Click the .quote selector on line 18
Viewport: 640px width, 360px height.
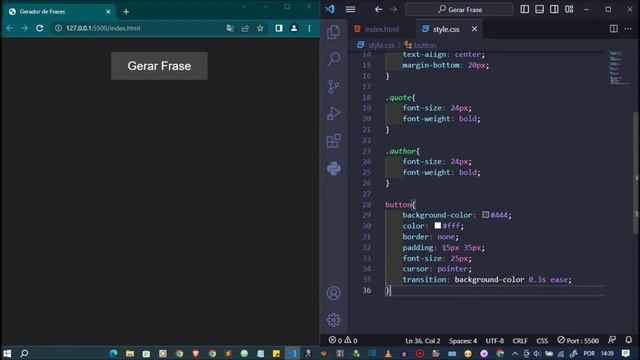[398, 98]
